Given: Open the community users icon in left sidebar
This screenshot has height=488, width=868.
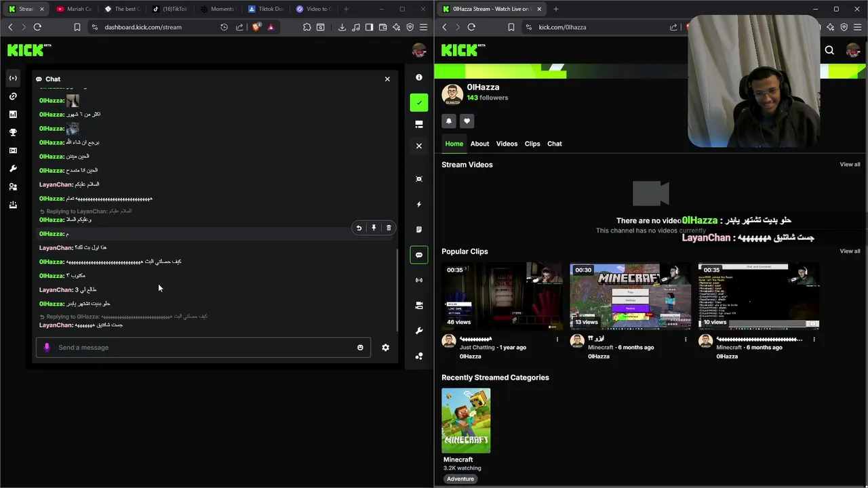Looking at the screenshot, I should pyautogui.click(x=13, y=186).
